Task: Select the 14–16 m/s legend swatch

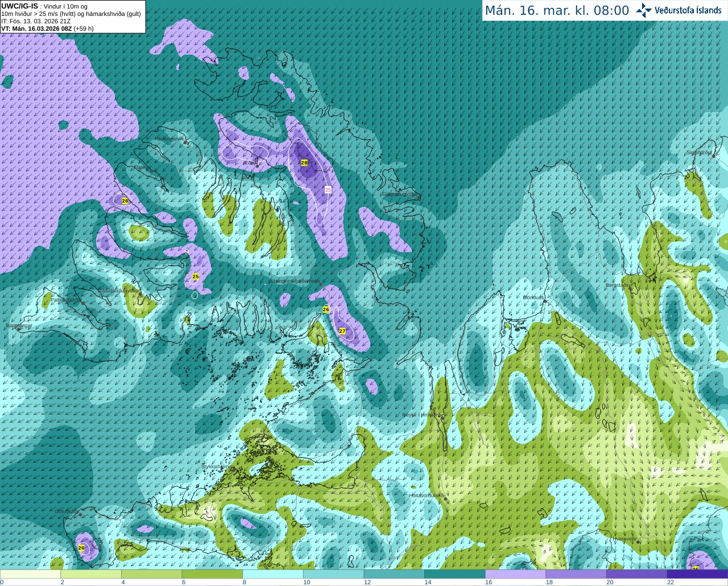Action: pos(455,574)
